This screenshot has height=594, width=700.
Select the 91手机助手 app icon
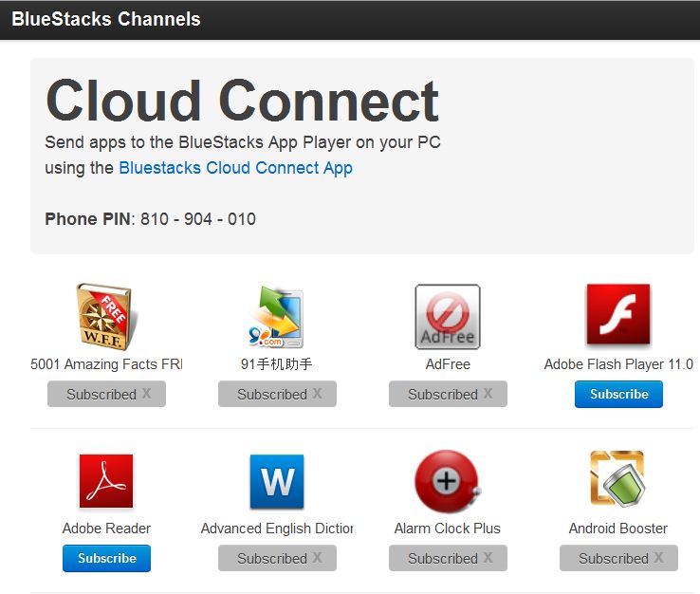tap(276, 317)
